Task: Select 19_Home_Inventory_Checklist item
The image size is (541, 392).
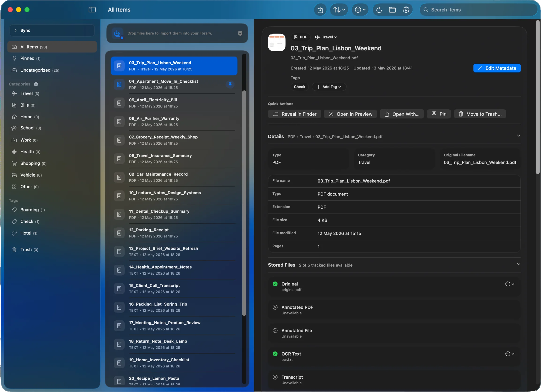Action: pyautogui.click(x=174, y=363)
